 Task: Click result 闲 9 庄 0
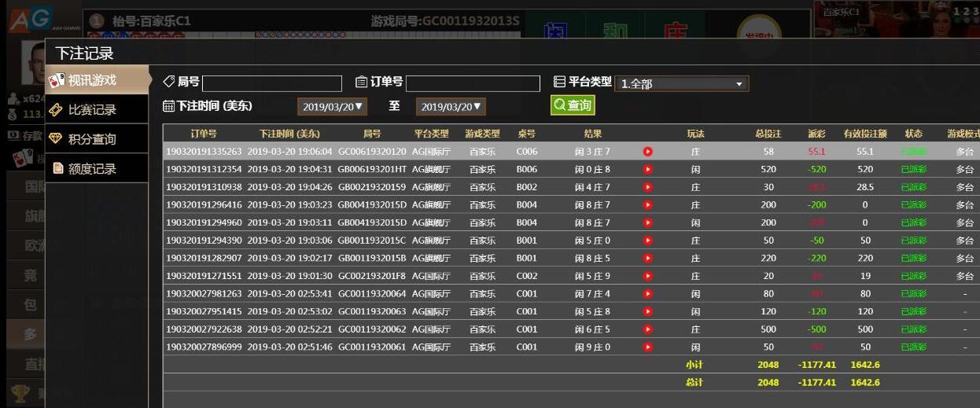[592, 347]
